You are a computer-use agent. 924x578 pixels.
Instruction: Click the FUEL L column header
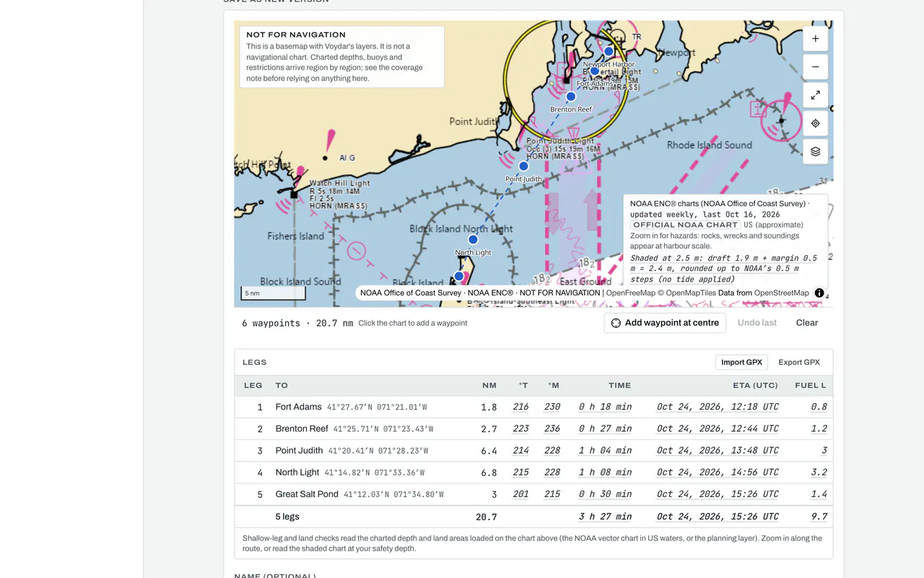click(811, 386)
